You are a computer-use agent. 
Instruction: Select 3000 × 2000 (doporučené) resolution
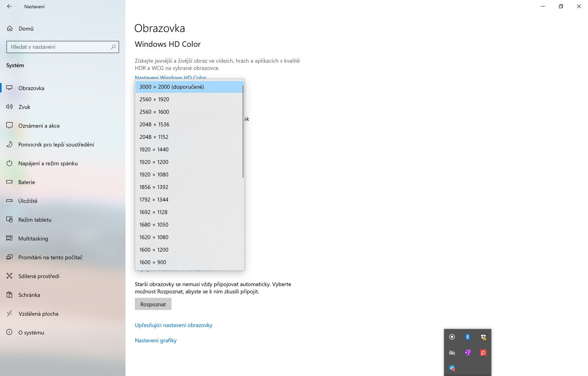coord(171,87)
